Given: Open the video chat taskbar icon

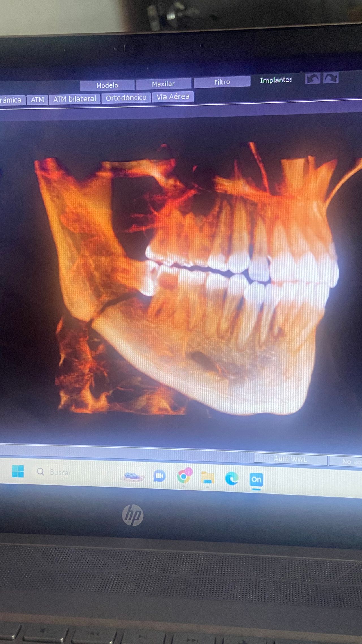Looking at the screenshot, I should coord(160,476).
